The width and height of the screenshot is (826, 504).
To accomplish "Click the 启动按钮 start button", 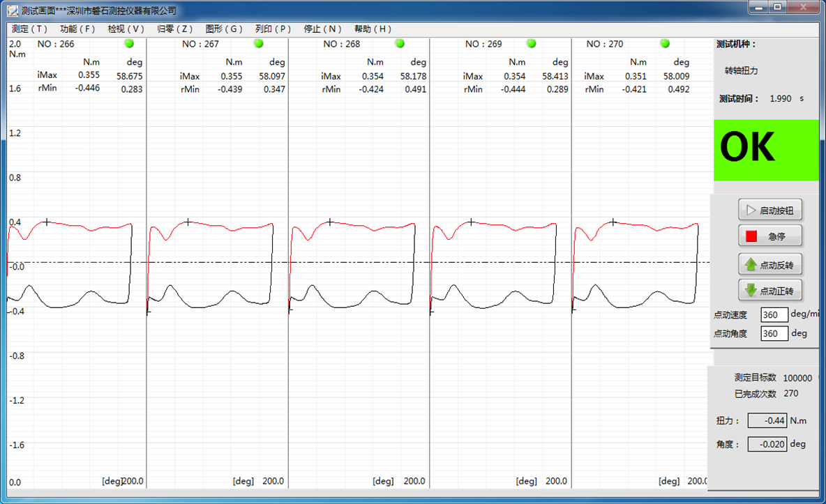I will (x=770, y=210).
